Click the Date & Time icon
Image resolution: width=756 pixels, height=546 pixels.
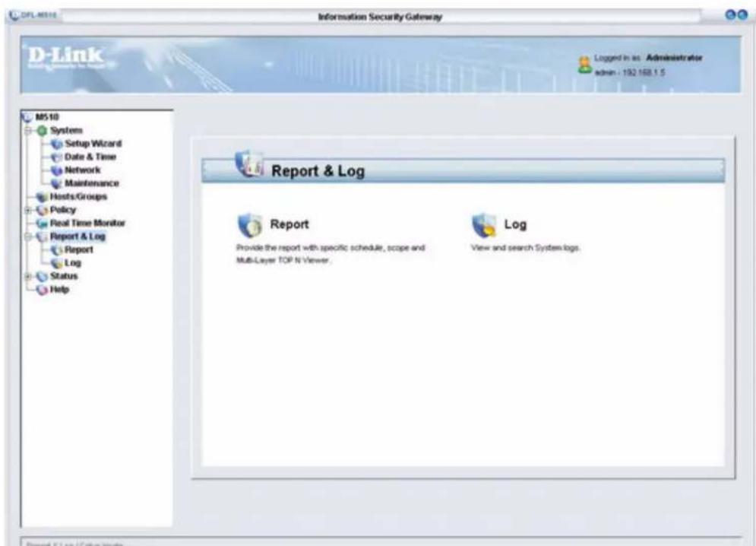pyautogui.click(x=57, y=157)
